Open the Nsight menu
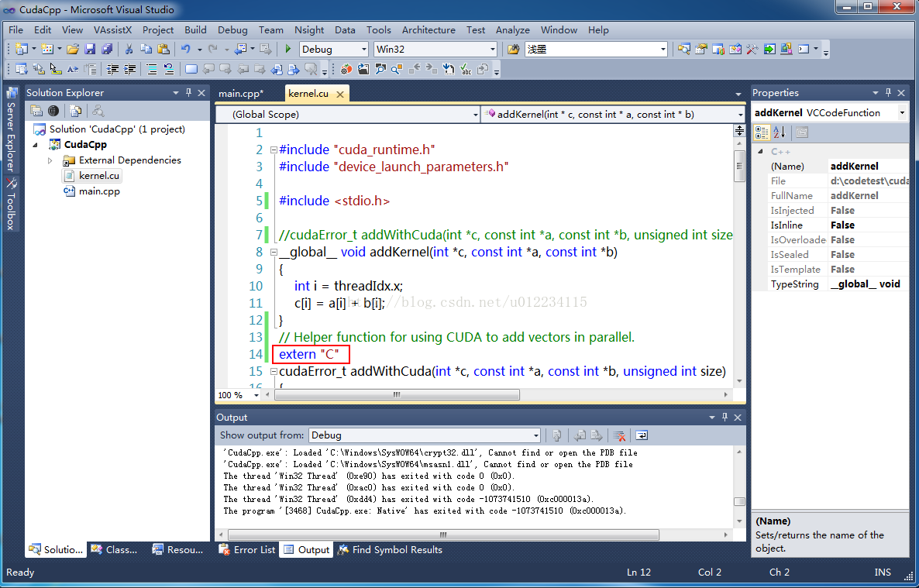 coord(309,30)
